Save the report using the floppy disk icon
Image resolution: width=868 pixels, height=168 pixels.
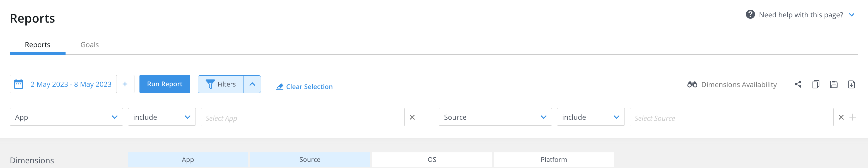pos(834,84)
